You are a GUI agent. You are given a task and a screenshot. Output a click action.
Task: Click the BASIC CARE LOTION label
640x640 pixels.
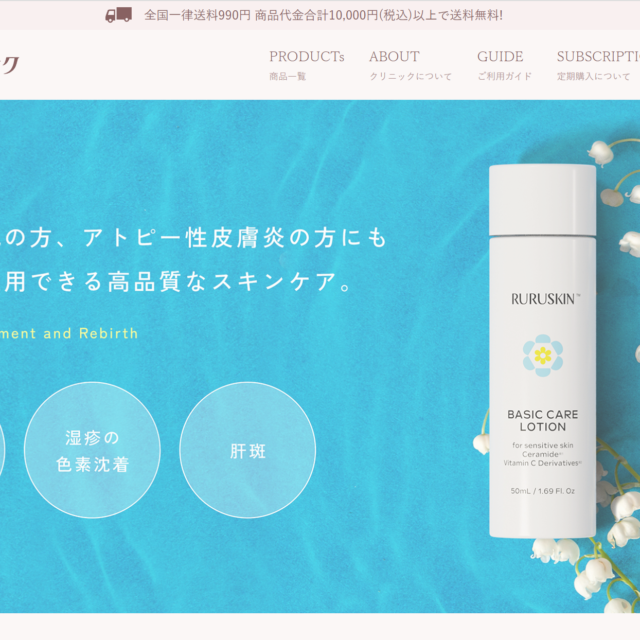tap(542, 420)
